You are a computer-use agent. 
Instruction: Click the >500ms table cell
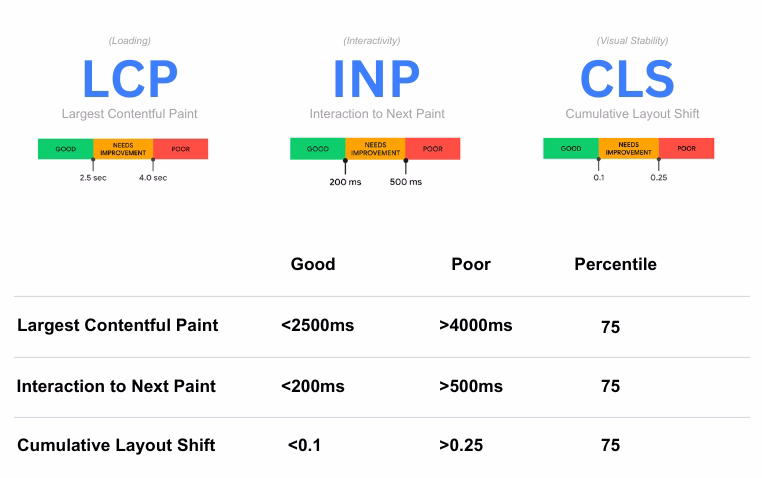point(470,386)
